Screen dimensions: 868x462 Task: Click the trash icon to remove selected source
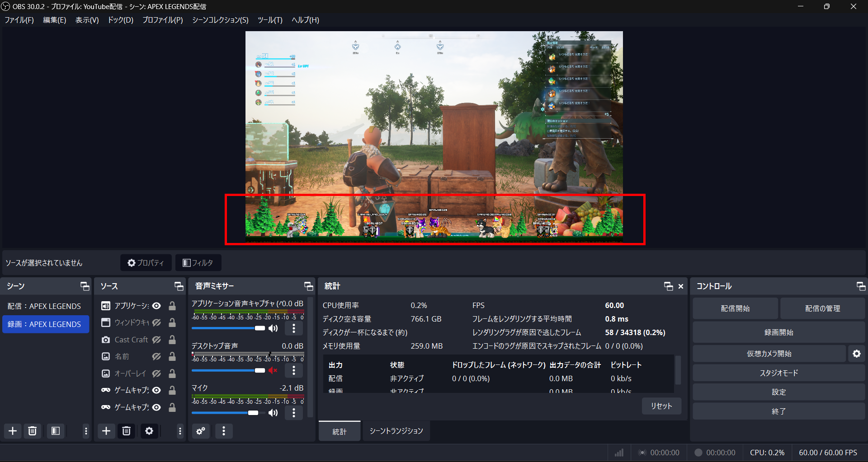126,431
